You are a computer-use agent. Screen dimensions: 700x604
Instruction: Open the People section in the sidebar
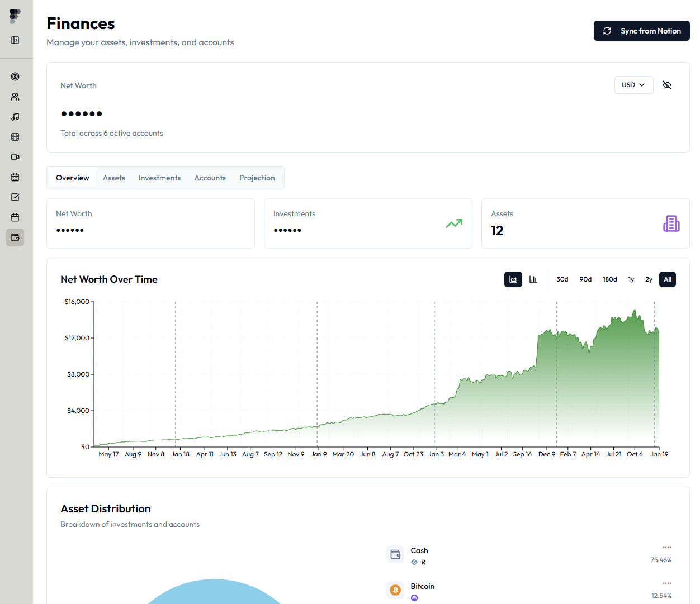point(15,96)
